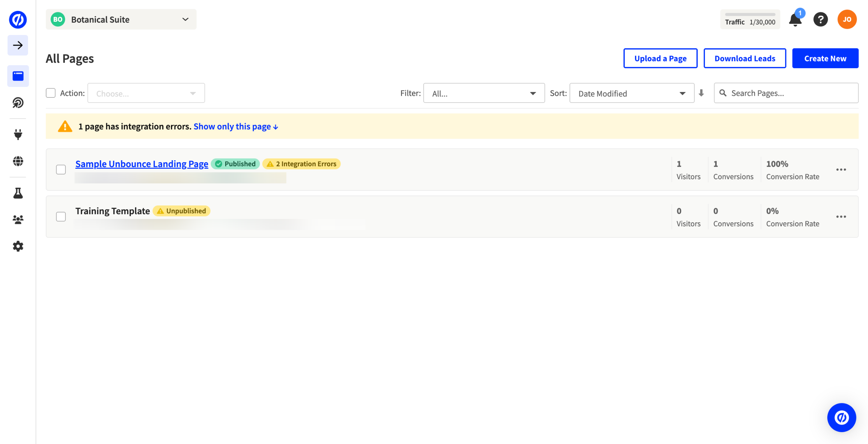This screenshot has height=444, width=868.
Task: Click the Create New button
Action: (825, 58)
